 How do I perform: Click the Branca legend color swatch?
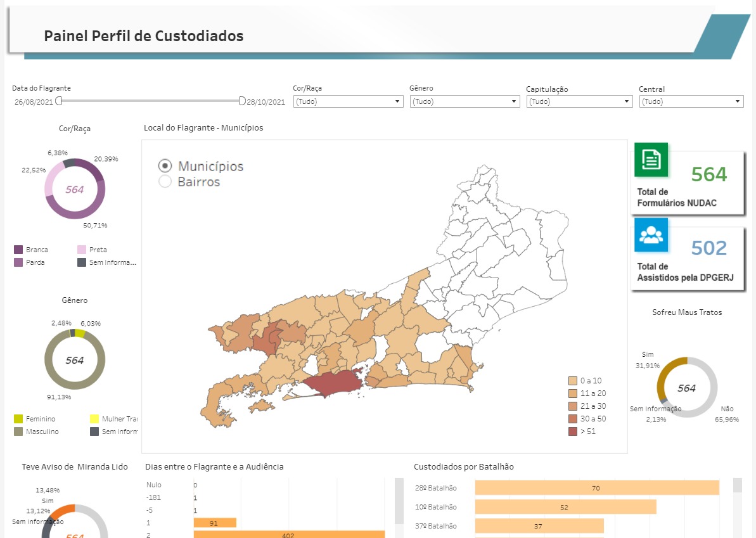[18, 250]
